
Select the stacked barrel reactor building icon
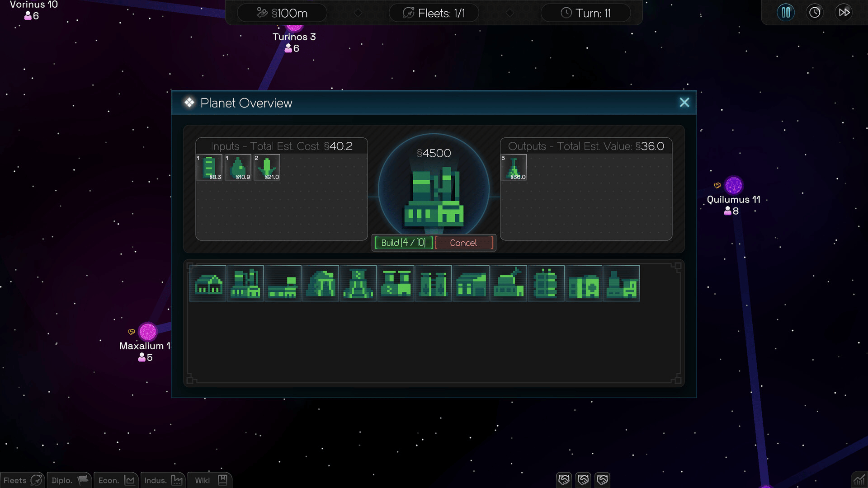[546, 284]
